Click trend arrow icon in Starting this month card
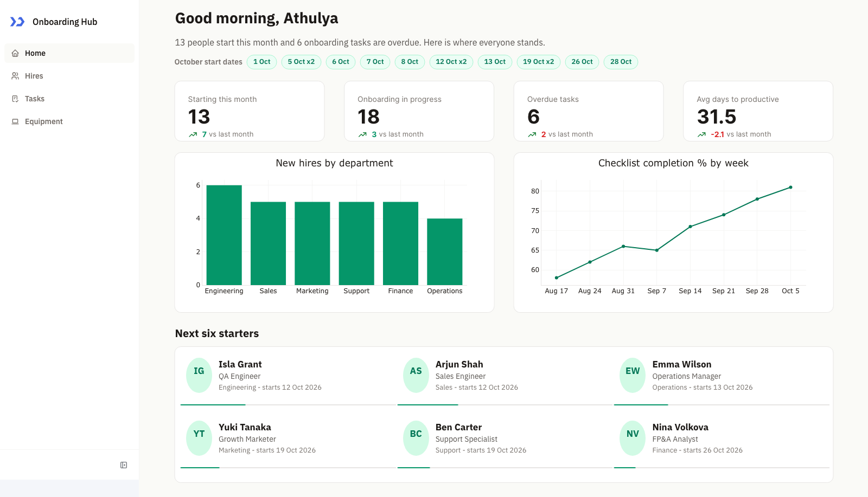Screen dimensions: 868x497 click(193, 134)
